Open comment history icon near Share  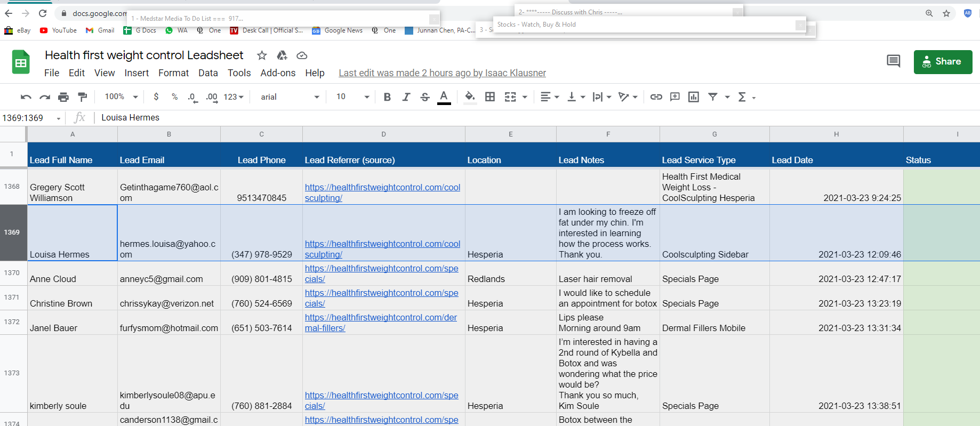[x=894, y=61]
